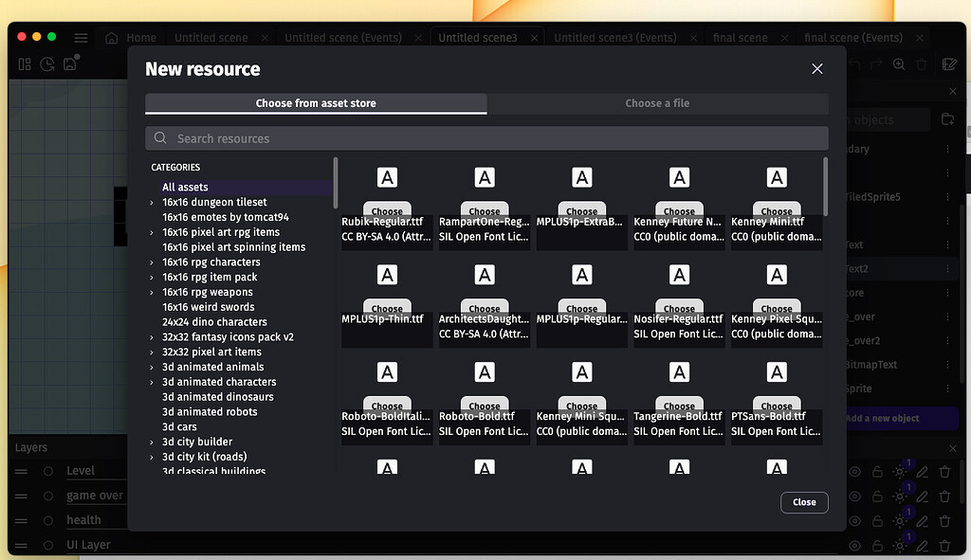Click the save project icon
Screen dimensions: 971x560
pyautogui.click(x=70, y=63)
